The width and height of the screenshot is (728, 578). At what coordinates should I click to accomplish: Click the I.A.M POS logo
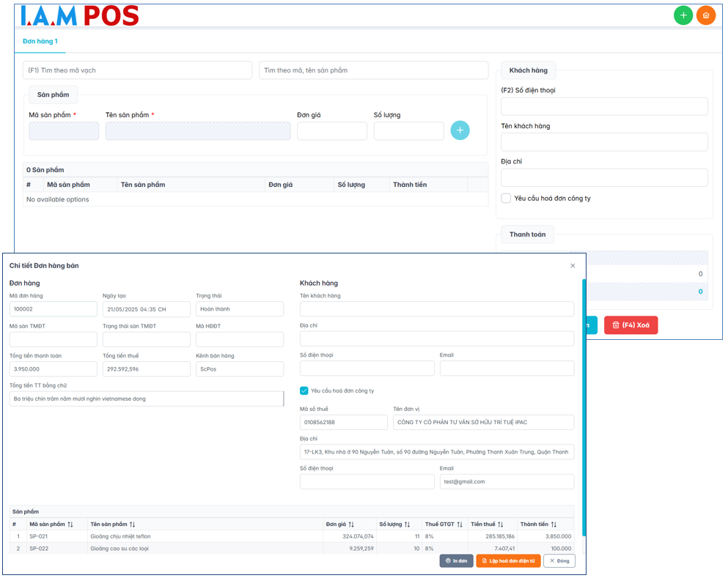click(79, 16)
